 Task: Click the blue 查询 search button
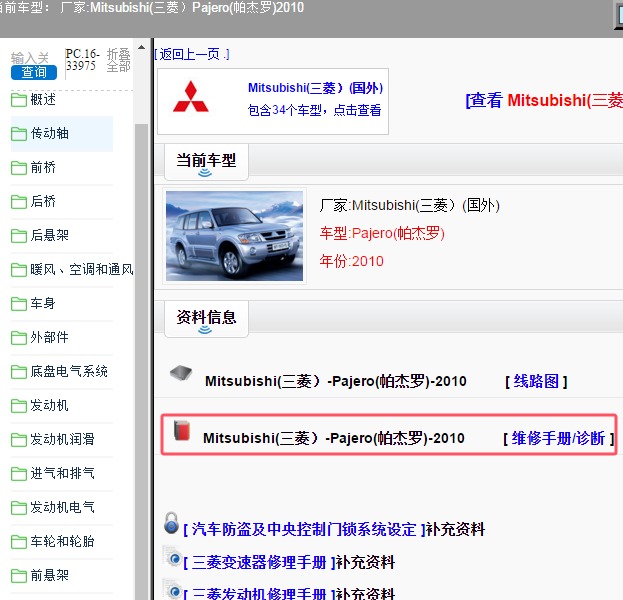tap(34, 72)
